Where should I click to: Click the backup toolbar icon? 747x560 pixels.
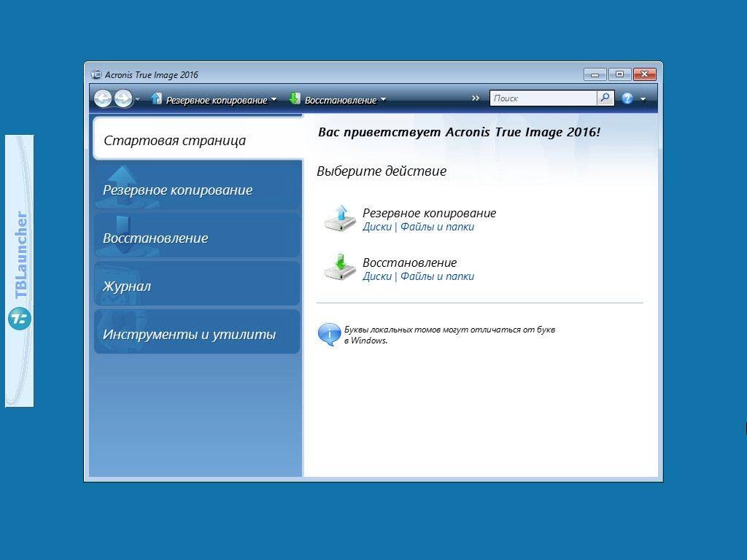pos(156,98)
